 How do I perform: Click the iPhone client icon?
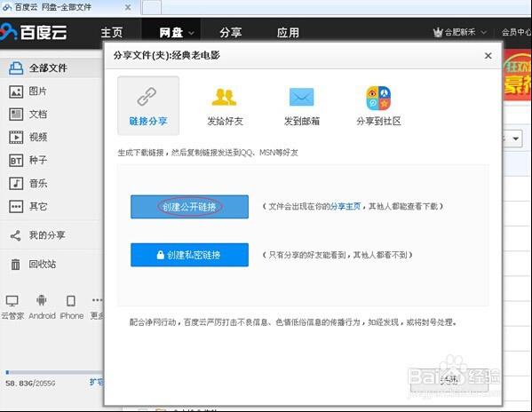71,301
